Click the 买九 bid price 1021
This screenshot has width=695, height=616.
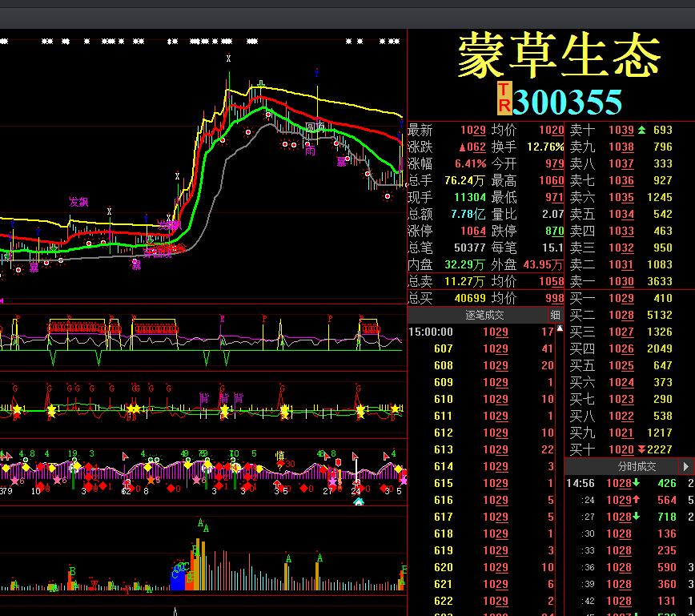(621, 433)
